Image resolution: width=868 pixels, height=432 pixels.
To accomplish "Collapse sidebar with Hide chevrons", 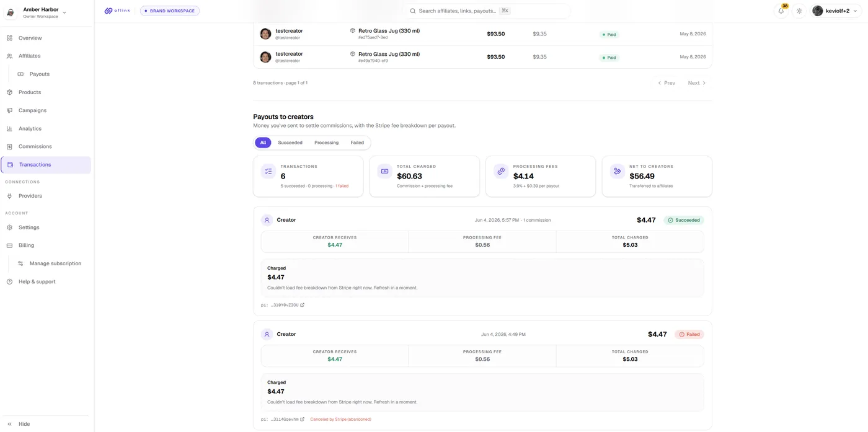I will point(9,424).
